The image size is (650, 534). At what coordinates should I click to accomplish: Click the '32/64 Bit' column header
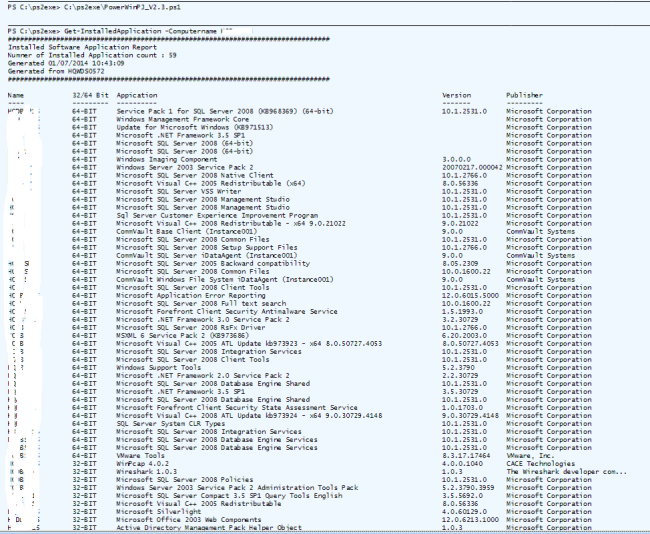[90, 95]
